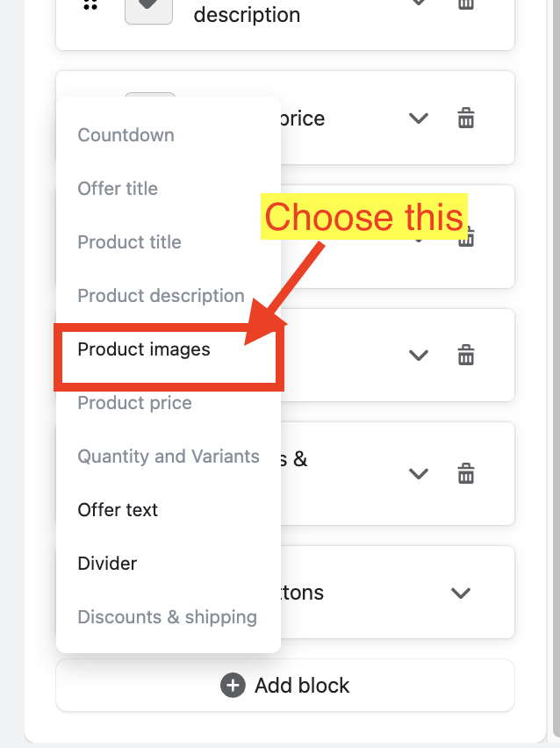The height and width of the screenshot is (748, 560).
Task: Select Quantity and Variants menu entry
Action: click(x=169, y=457)
